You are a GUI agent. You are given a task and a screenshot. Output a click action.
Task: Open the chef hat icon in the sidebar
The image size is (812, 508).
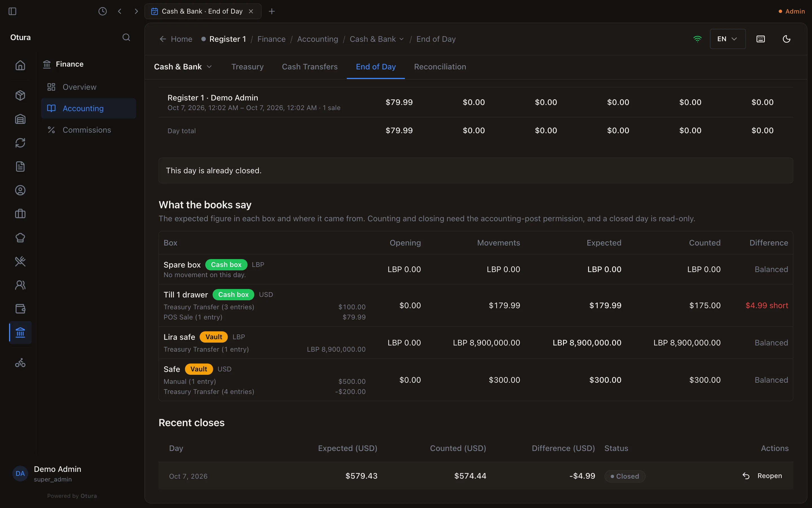(20, 238)
